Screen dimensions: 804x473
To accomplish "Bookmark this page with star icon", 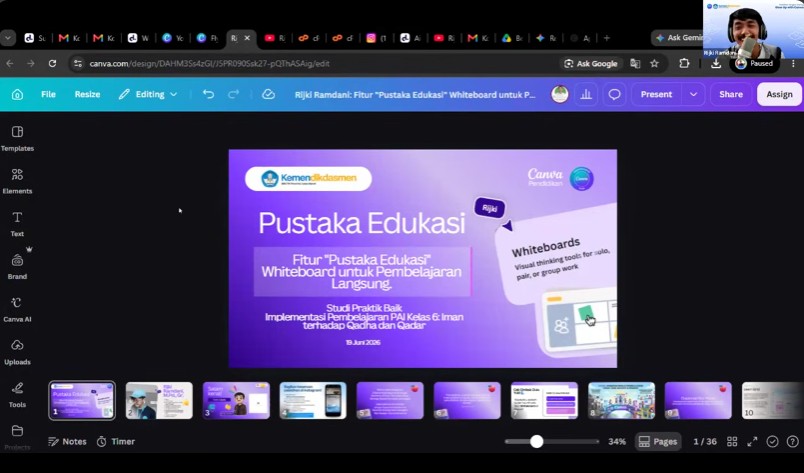I will [654, 64].
